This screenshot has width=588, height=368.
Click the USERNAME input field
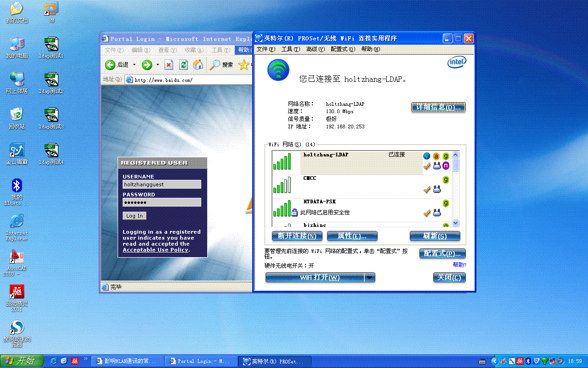[162, 184]
